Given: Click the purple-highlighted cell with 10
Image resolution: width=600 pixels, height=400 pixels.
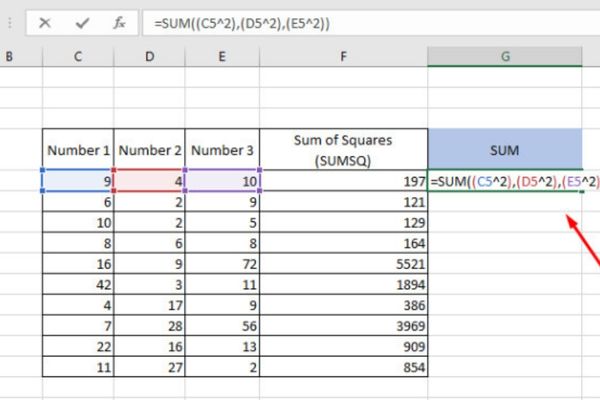Looking at the screenshot, I should (x=222, y=180).
